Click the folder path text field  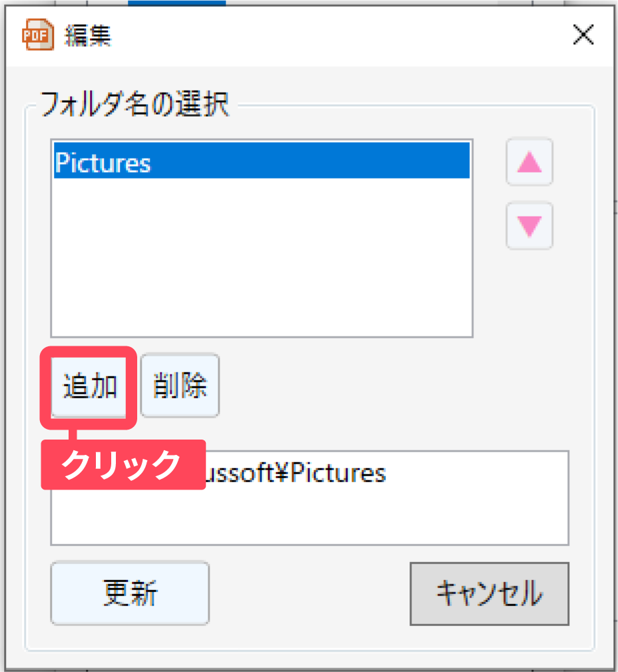coord(310,498)
